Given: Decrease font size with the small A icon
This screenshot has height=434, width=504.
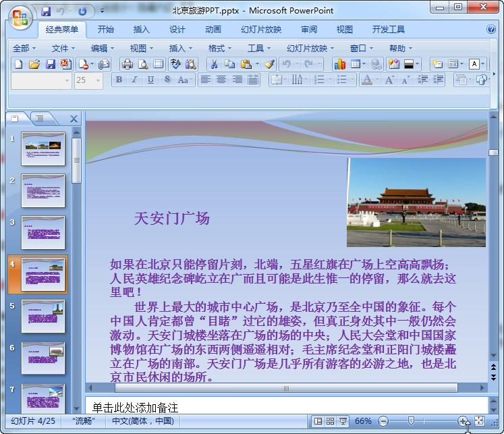Looking at the screenshot, I should coord(405,80).
